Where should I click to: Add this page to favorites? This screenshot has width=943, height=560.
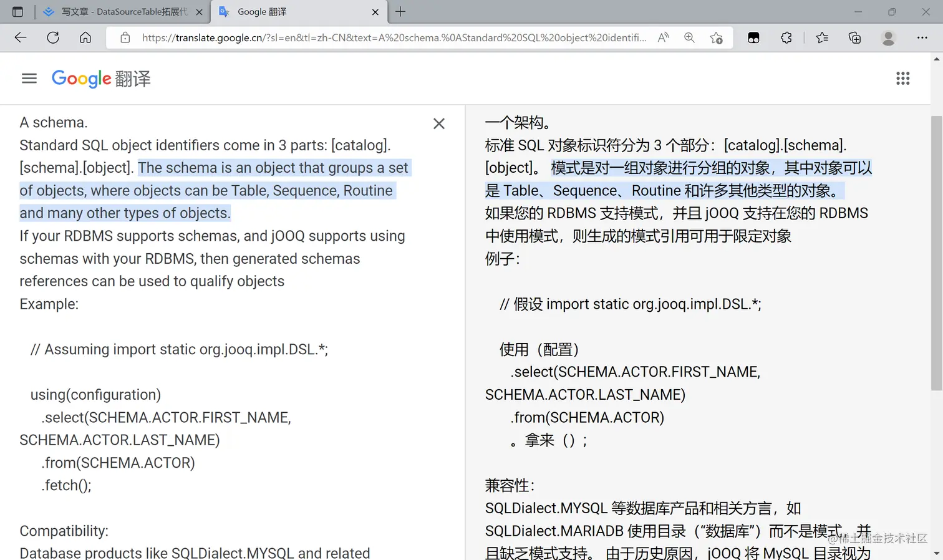click(716, 37)
